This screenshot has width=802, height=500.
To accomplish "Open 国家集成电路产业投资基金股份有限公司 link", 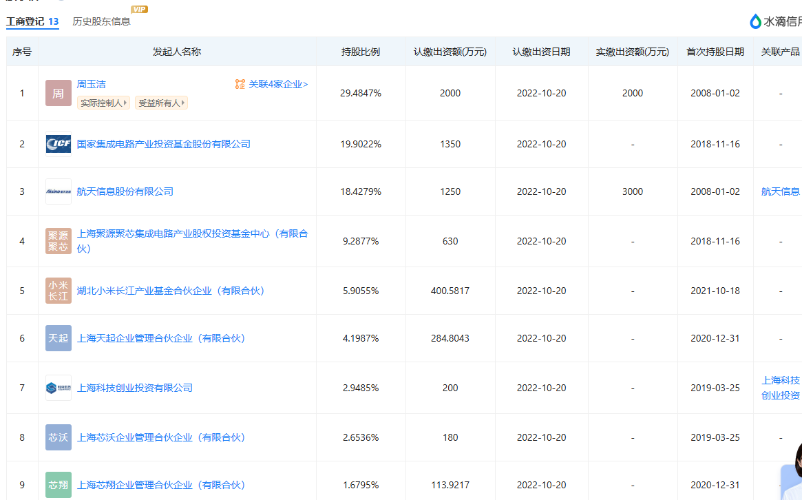I will (x=164, y=144).
